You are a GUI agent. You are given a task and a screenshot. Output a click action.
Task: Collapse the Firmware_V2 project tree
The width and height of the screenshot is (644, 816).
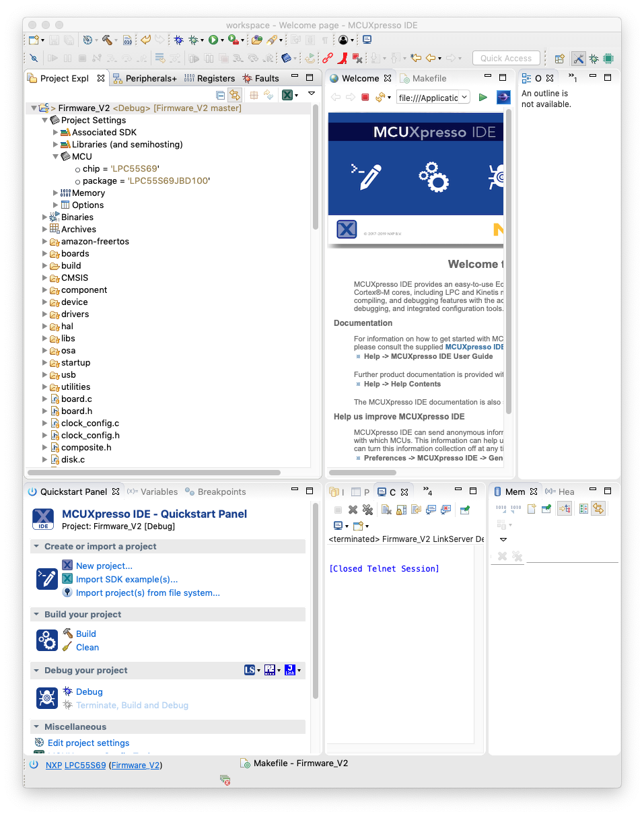(x=34, y=108)
